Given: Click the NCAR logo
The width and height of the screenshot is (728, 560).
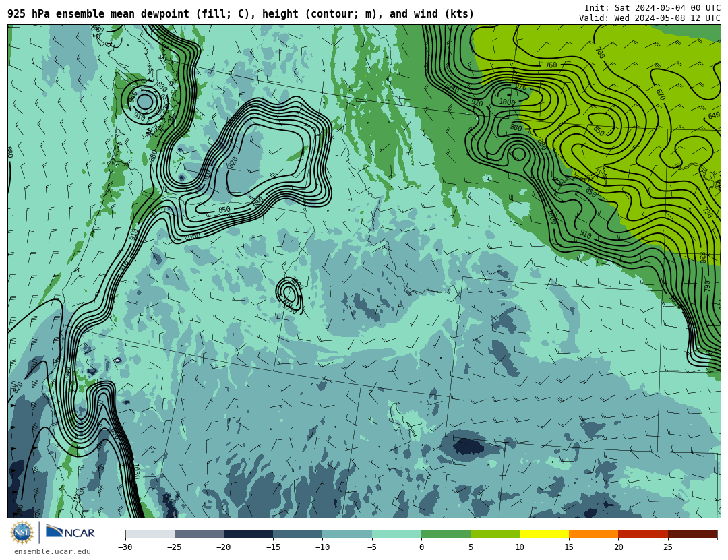Looking at the screenshot, I should (x=71, y=532).
